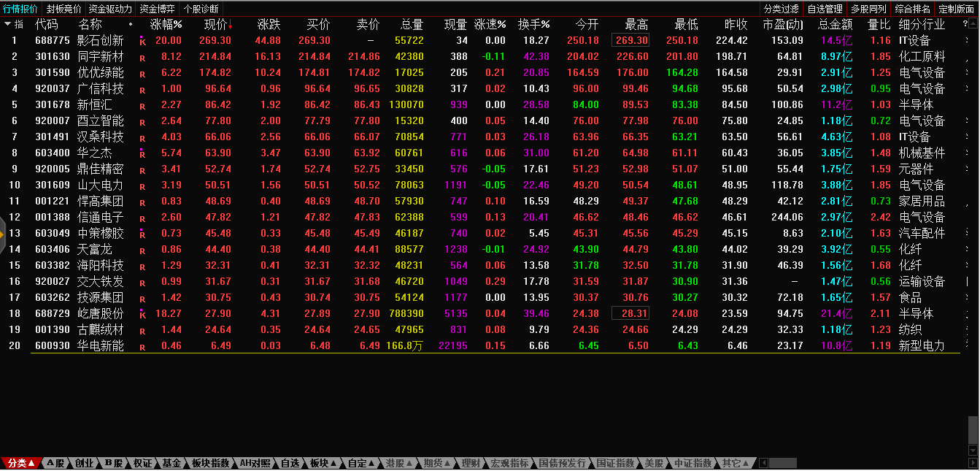Click the K marker beside 影石创新
The image size is (980, 471).
pos(143,41)
